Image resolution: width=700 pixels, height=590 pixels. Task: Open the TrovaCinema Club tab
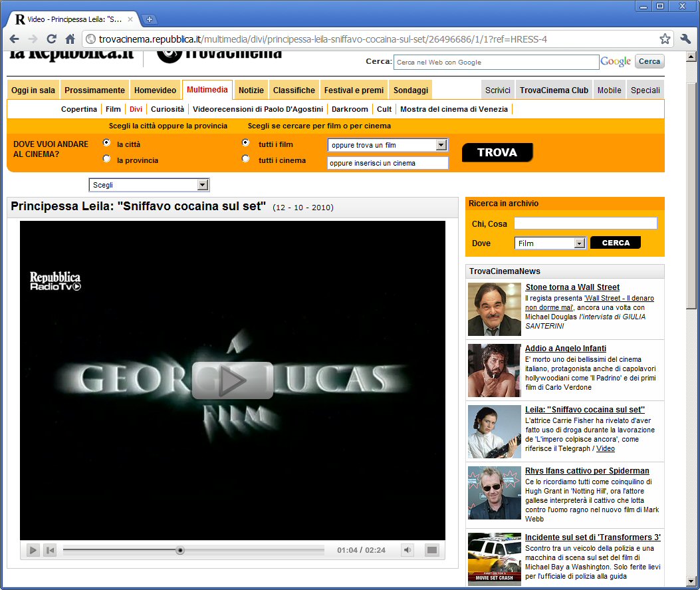pyautogui.click(x=554, y=90)
